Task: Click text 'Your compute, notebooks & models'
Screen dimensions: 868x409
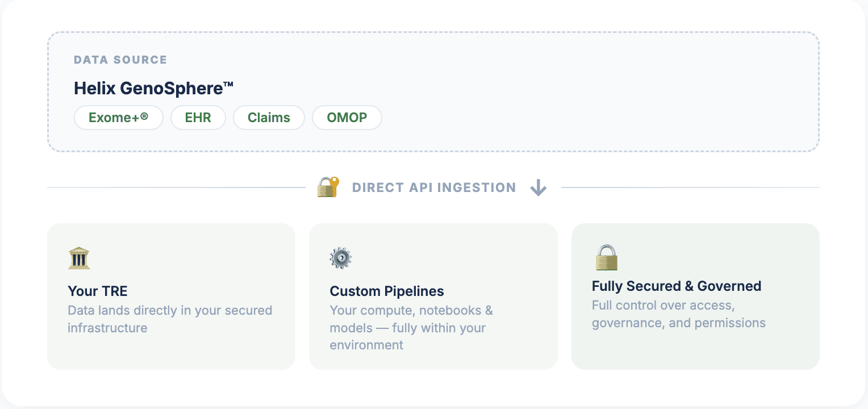Action: coord(411,319)
